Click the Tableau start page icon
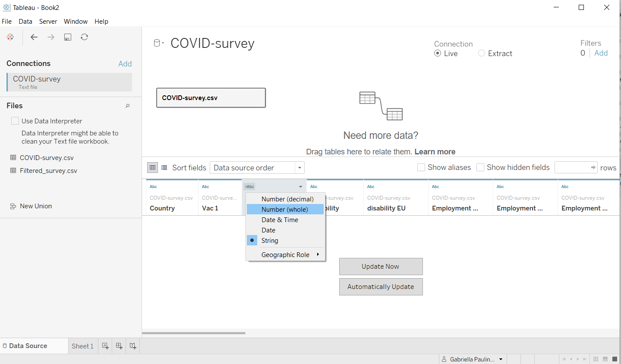The image size is (621, 364). point(10,37)
